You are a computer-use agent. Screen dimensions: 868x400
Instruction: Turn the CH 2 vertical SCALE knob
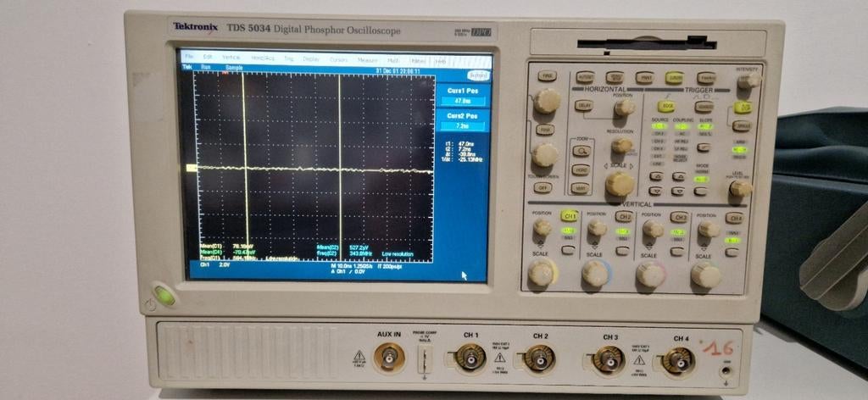(595, 274)
